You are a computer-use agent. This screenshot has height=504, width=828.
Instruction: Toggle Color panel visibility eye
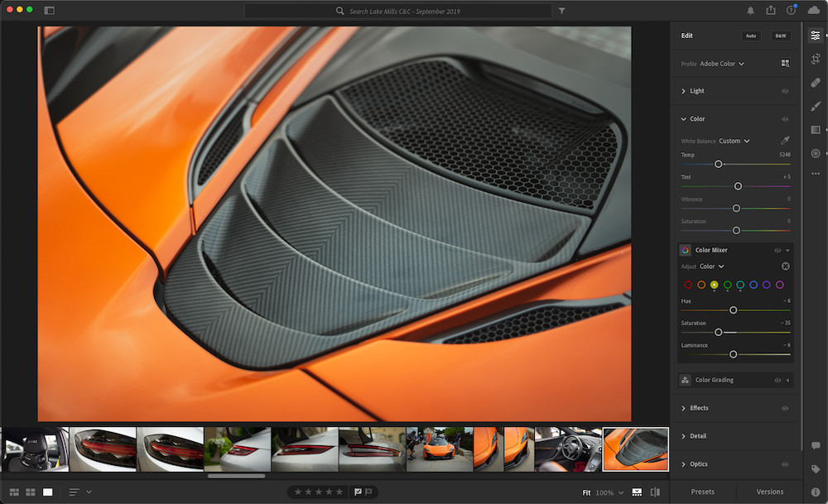785,119
